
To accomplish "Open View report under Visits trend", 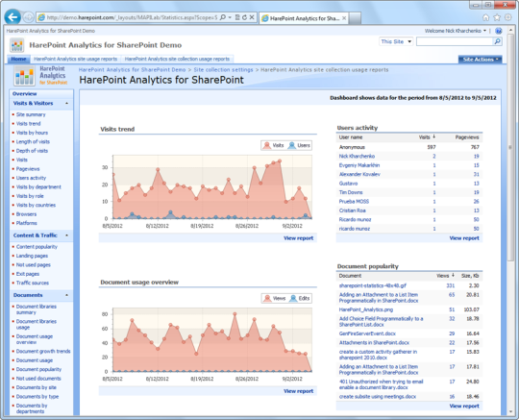I will 298,238.
